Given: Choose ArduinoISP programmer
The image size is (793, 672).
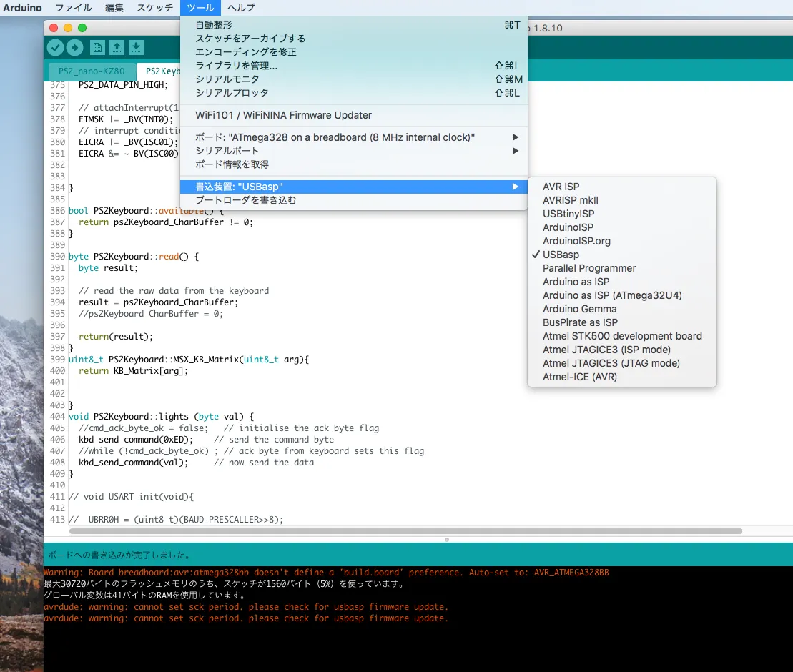Looking at the screenshot, I should [x=621, y=227].
